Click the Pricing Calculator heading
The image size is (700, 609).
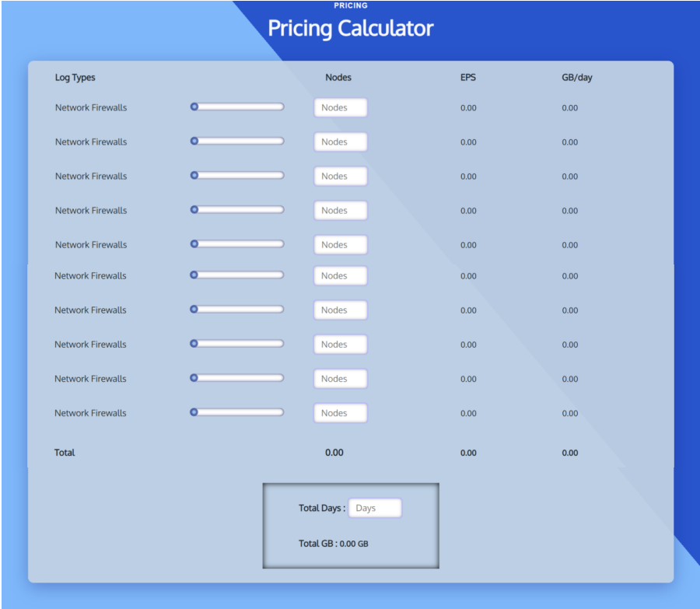point(350,29)
